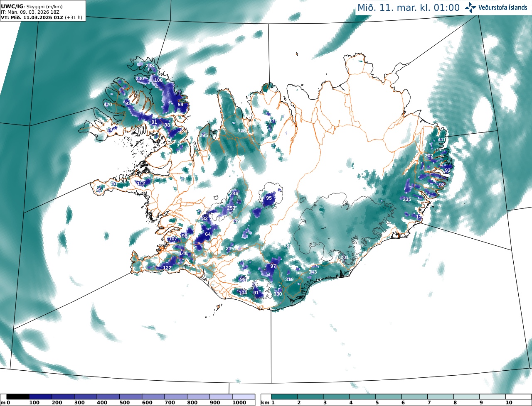Screen dimensions: 532x406
Task: Click the 99 visibility value on the map
Action: [243, 279]
